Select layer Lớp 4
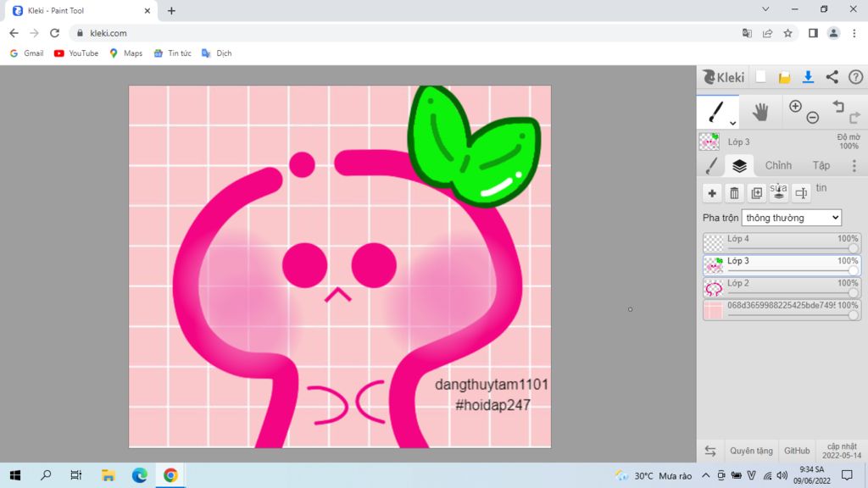 point(782,243)
